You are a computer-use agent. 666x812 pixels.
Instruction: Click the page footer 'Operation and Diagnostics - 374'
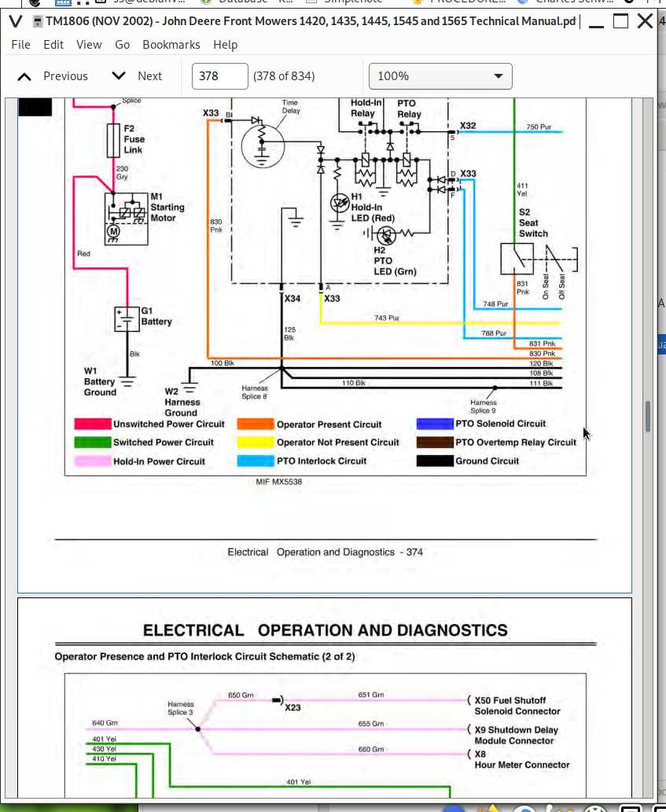pos(350,552)
